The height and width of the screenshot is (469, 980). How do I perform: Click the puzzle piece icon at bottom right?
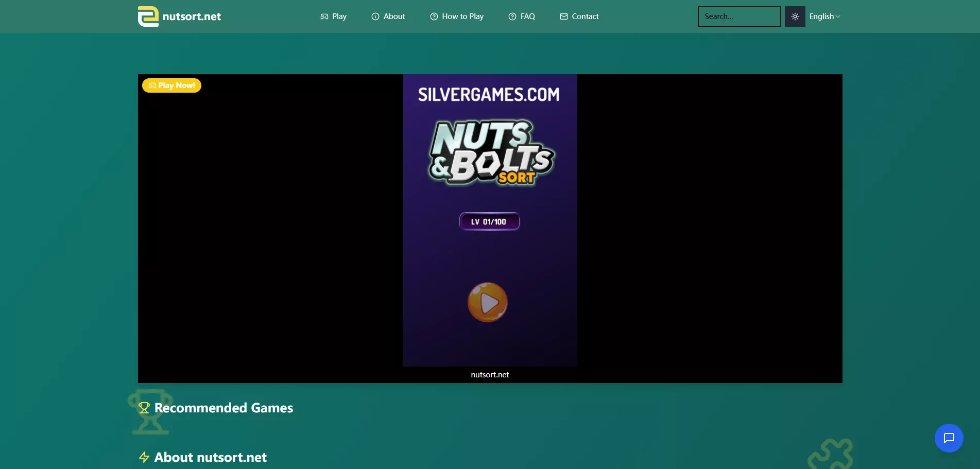click(830, 454)
